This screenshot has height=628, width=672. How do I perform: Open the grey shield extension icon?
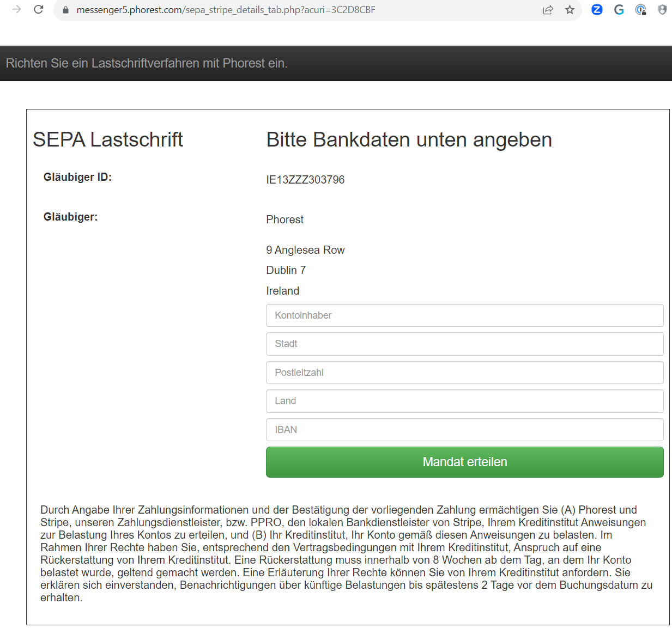pyautogui.click(x=662, y=9)
